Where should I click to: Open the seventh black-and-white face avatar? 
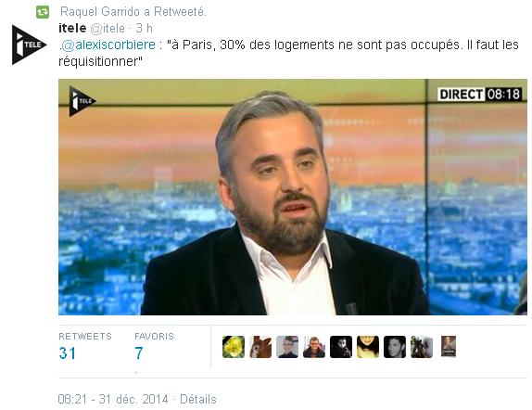tap(395, 347)
